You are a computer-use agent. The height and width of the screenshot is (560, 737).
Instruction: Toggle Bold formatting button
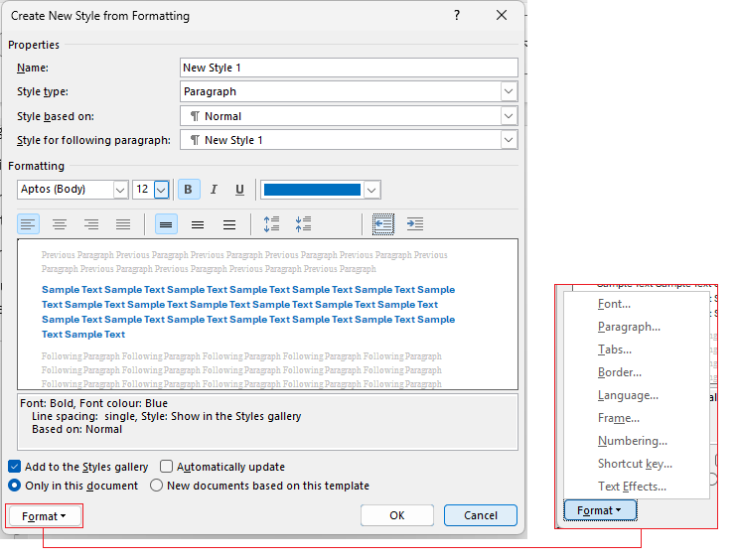189,190
